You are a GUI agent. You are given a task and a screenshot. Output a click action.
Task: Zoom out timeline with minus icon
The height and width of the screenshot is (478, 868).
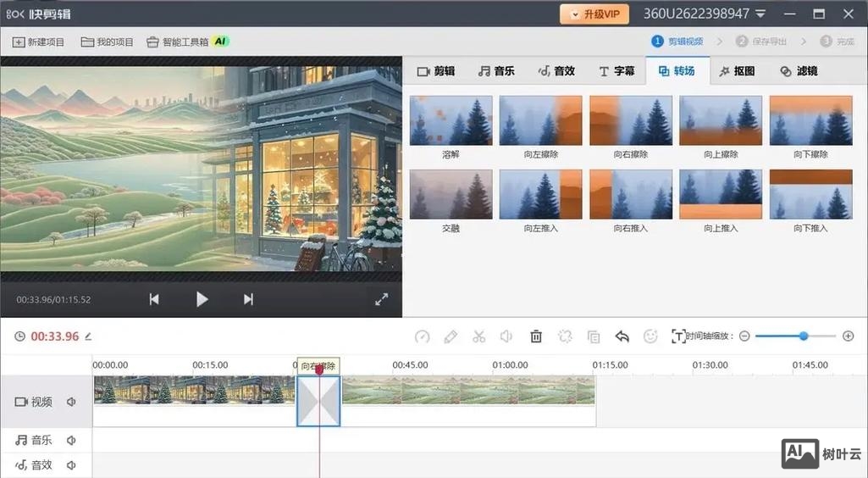[744, 336]
